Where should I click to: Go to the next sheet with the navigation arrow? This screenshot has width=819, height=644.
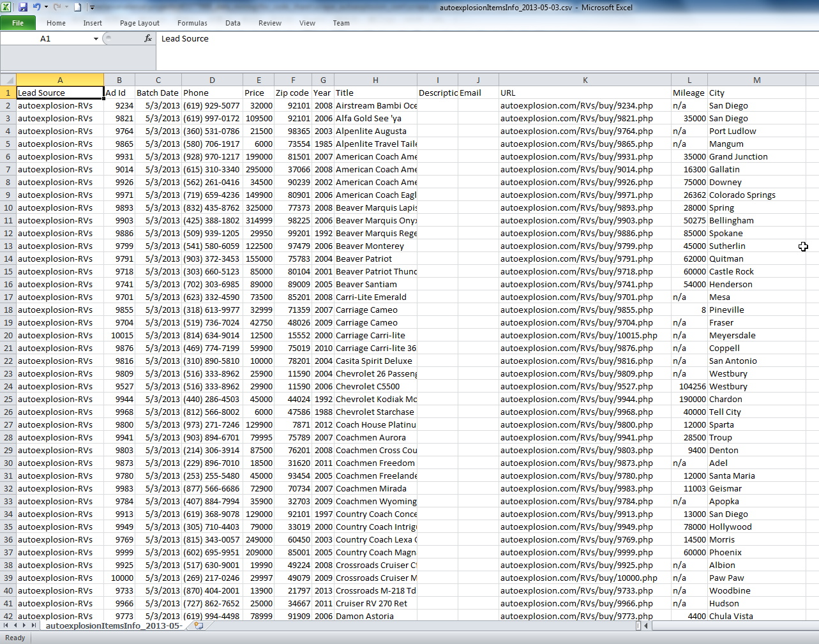coord(24,625)
